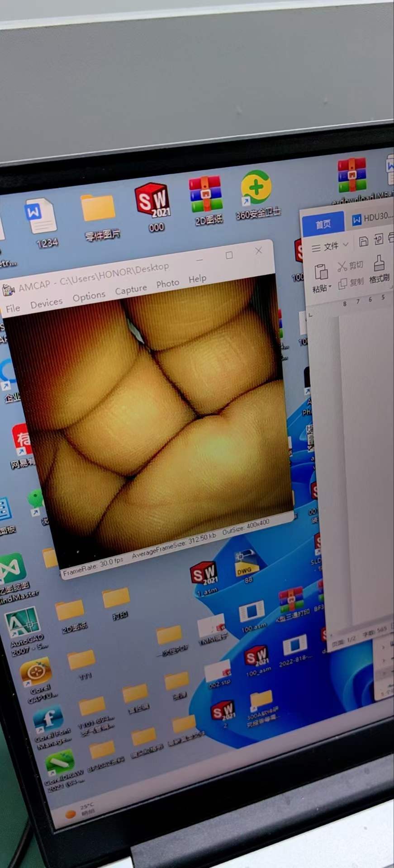Click the 粘贴 paste icon in WPS
The image size is (394, 868).
pyautogui.click(x=321, y=272)
